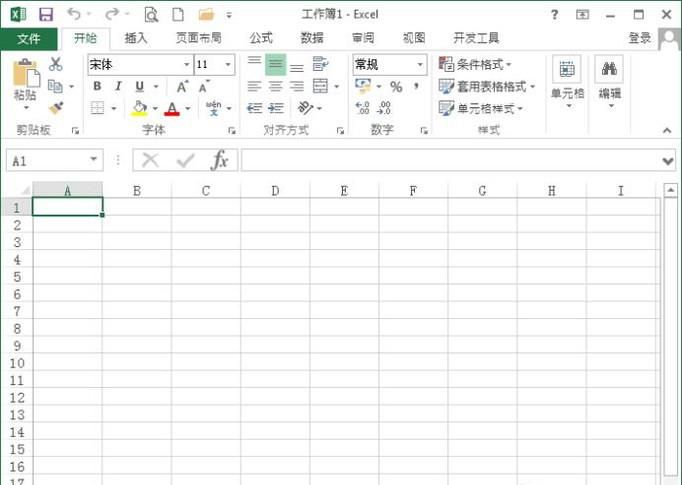Toggle middle vertical alignment
This screenshot has width=682, height=485.
click(276, 64)
